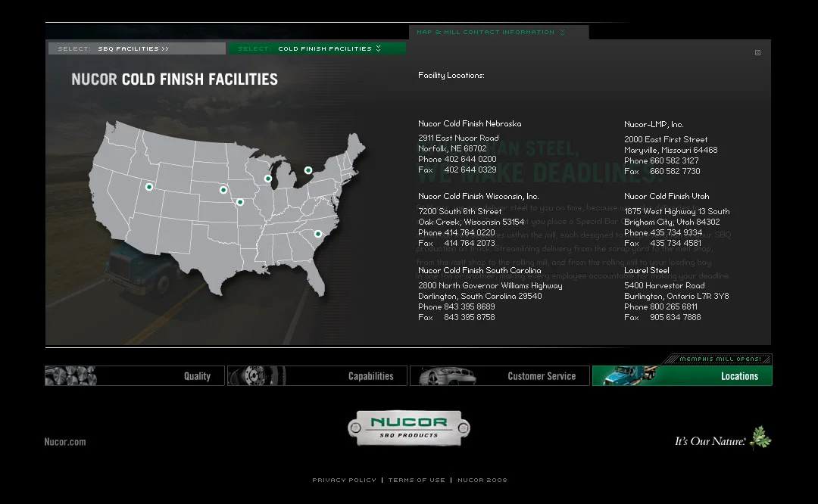Click the Memphis Mill Opens banner
This screenshot has height=504, width=818.
(720, 359)
